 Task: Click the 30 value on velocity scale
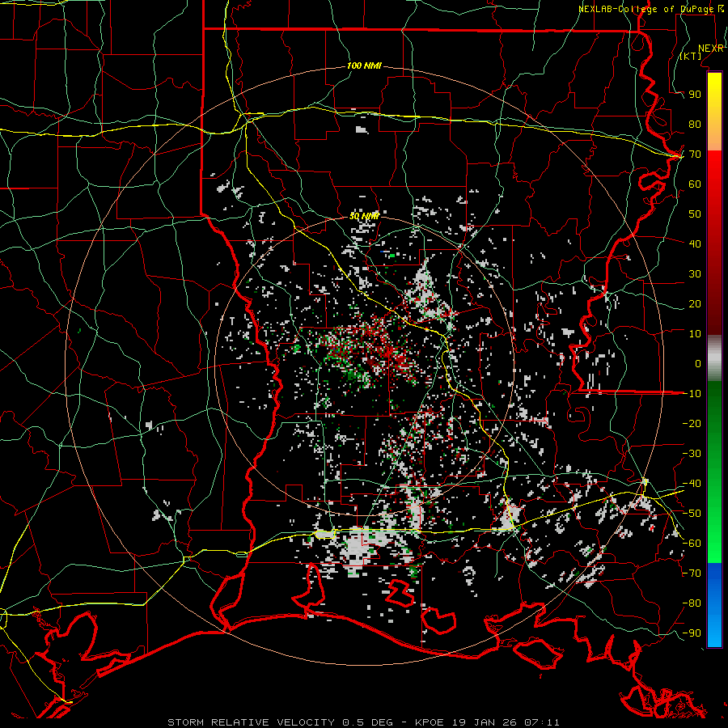(695, 274)
